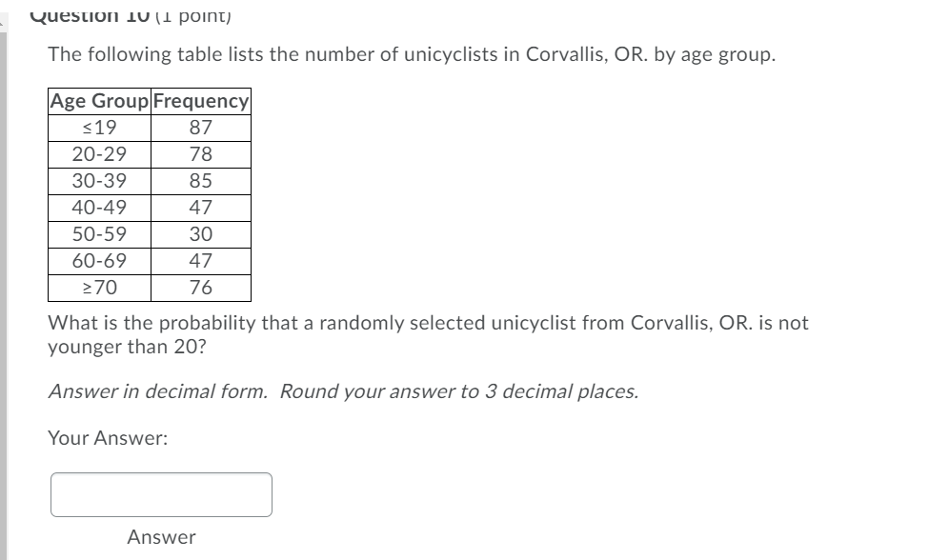949x560 pixels.
Task: Click the frequency value 78
Action: click(x=200, y=154)
